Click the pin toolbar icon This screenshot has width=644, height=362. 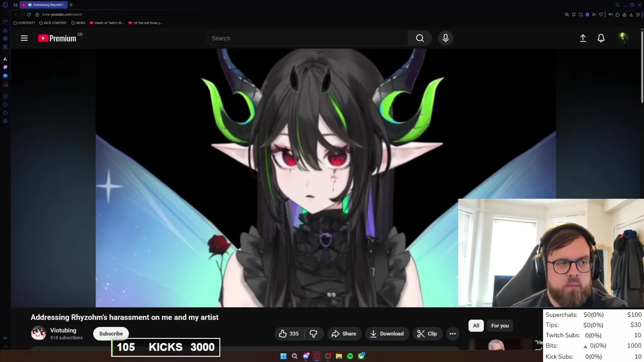(574, 15)
